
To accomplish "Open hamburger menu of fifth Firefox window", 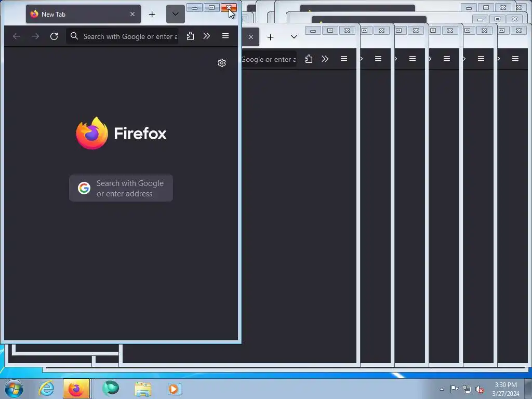I will click(x=446, y=59).
